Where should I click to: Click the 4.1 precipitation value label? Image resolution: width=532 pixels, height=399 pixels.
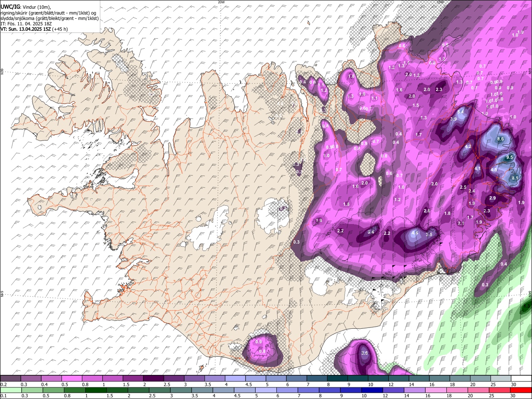(478, 169)
